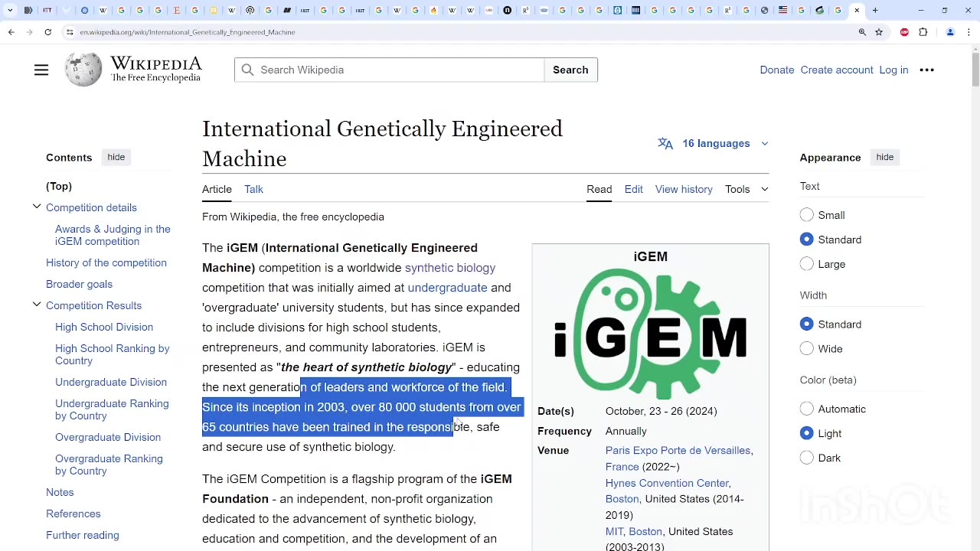Follow the synthetic biology link
The image size is (980, 551).
click(x=449, y=268)
